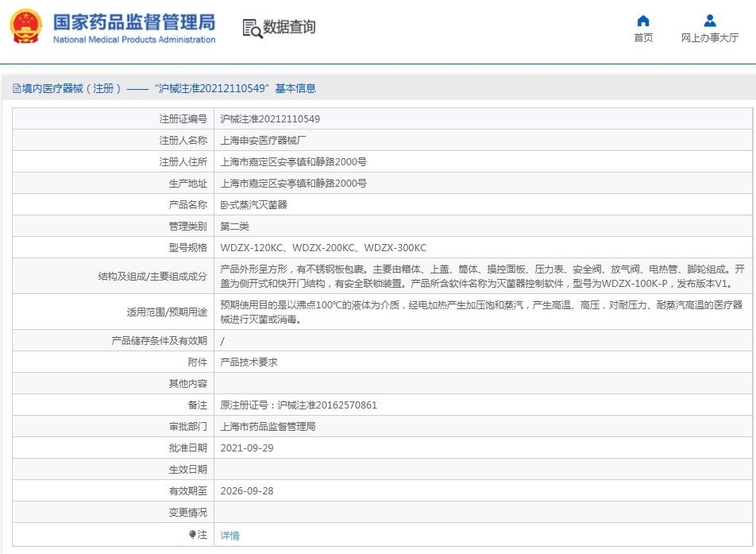Click the 产品名称 row label

[188, 204]
